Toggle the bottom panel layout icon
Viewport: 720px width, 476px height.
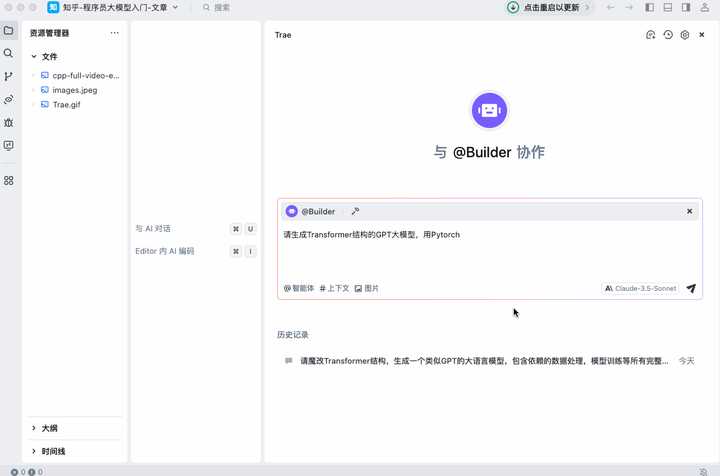pyautogui.click(x=668, y=7)
